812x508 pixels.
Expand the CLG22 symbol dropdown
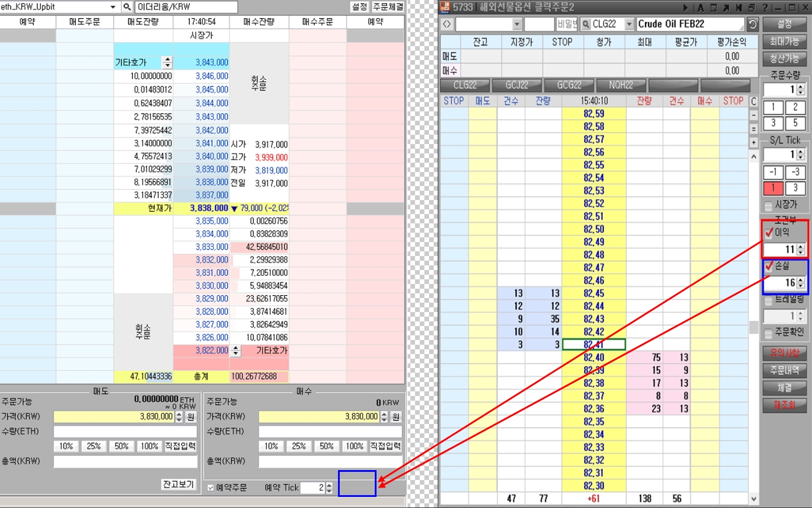pyautogui.click(x=629, y=24)
